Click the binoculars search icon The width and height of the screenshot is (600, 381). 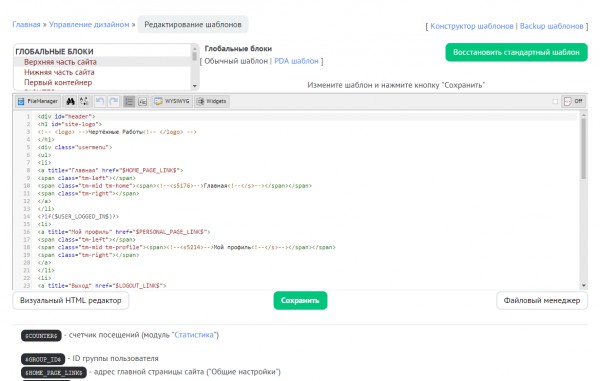(x=70, y=101)
